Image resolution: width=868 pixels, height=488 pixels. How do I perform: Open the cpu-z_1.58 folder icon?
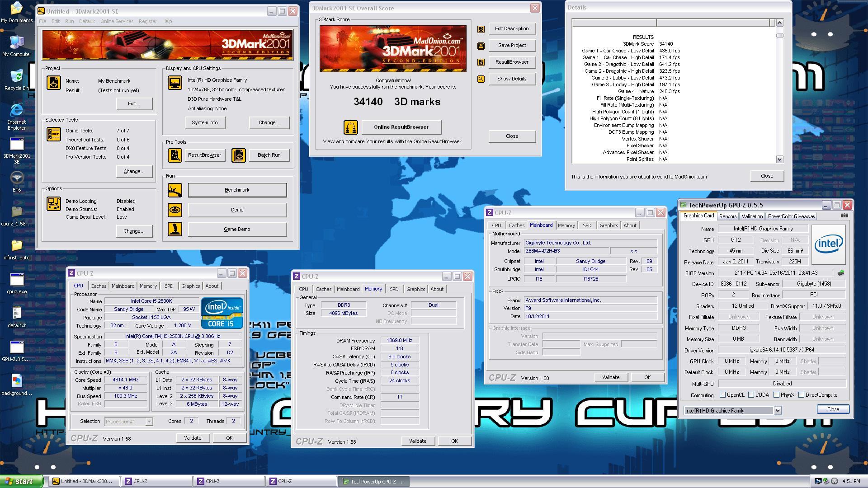[x=17, y=216]
